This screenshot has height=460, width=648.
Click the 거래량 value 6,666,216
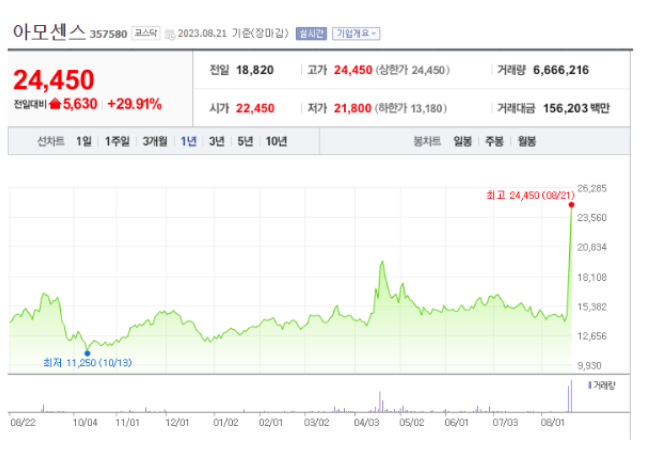pyautogui.click(x=561, y=70)
